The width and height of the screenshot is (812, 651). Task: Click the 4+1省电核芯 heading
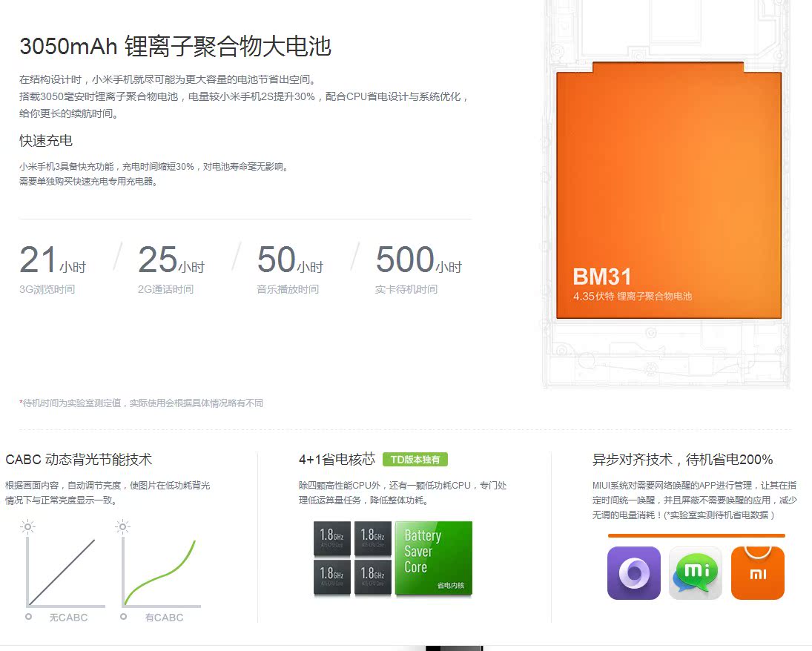pyautogui.click(x=337, y=460)
